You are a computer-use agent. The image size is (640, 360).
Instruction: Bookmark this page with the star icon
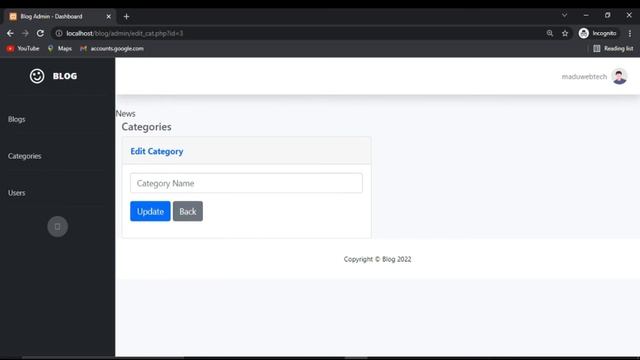(x=565, y=33)
